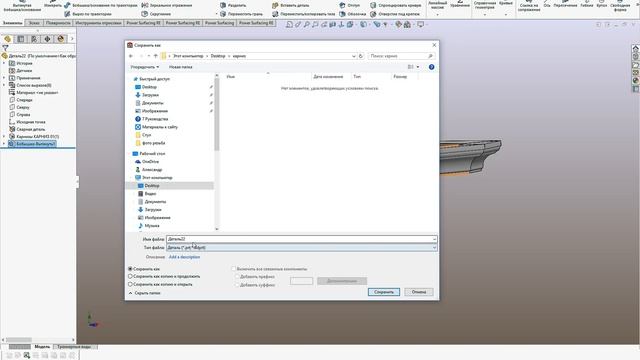The height and width of the screenshot is (360, 640).
Task: Expand the Список вырезов node
Action: pos(4,85)
